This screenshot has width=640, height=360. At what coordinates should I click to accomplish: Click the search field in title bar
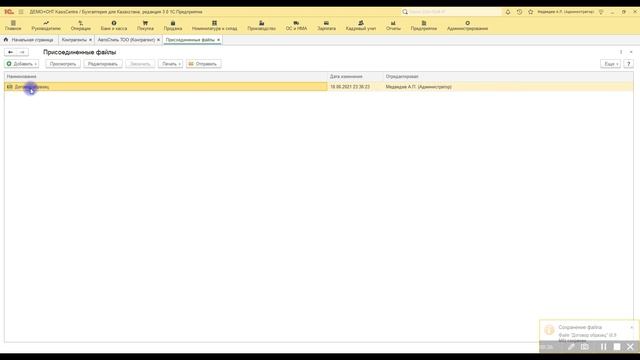[x=451, y=12]
